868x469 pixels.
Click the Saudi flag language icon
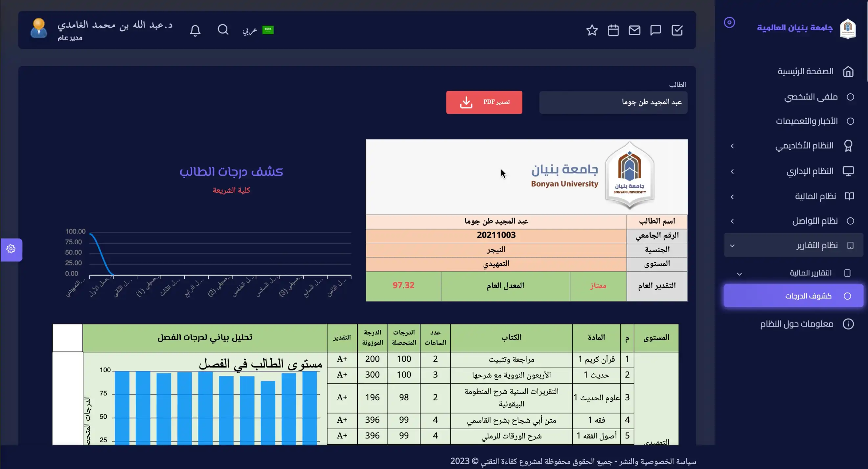pyautogui.click(x=268, y=30)
